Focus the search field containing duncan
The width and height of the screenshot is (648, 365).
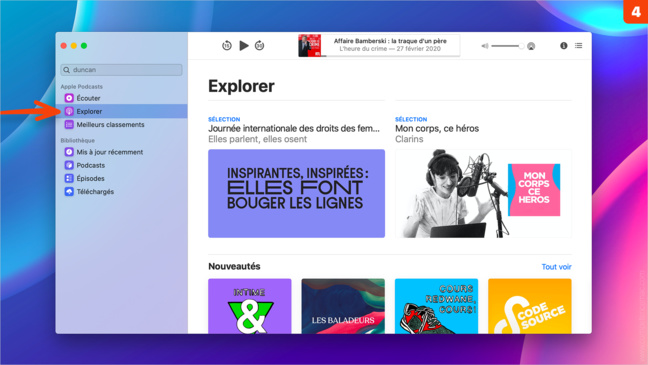coord(122,70)
